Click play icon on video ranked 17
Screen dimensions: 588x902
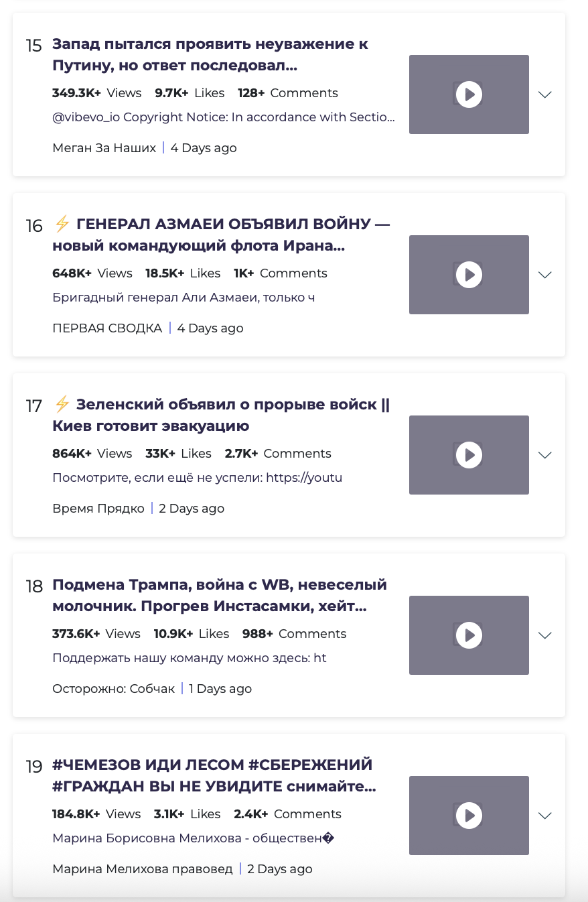(469, 455)
